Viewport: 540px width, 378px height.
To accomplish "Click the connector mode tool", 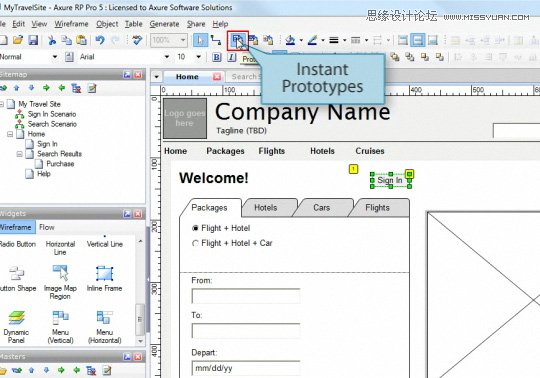I will coord(216,40).
